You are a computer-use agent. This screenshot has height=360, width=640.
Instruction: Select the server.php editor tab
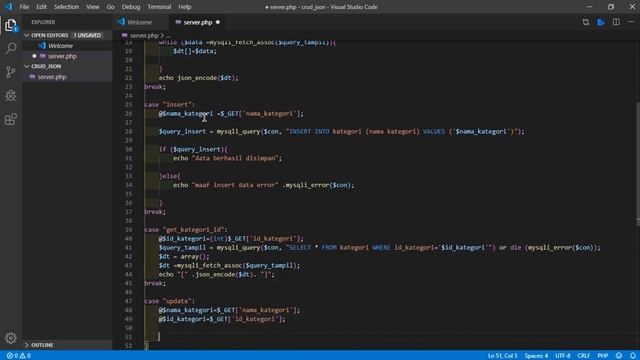pyautogui.click(x=198, y=22)
